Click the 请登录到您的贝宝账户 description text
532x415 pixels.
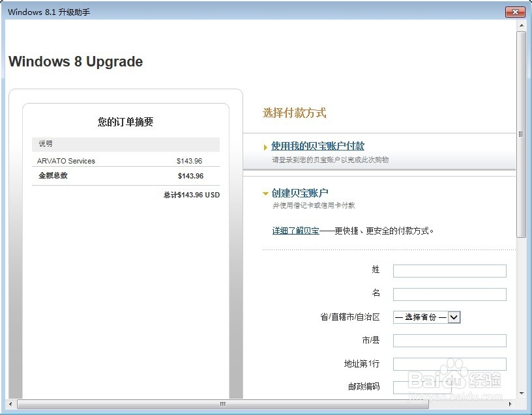pos(330,160)
